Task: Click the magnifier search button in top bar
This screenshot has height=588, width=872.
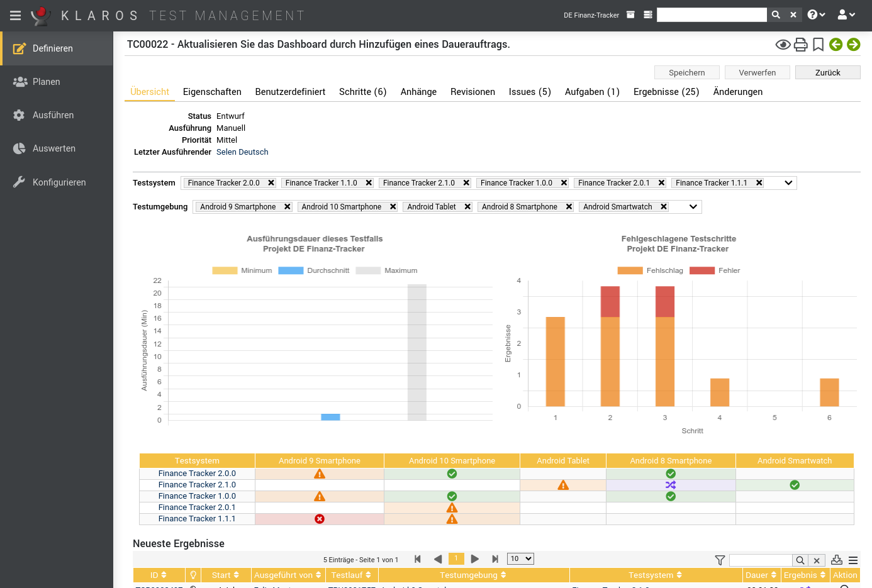Action: point(776,15)
